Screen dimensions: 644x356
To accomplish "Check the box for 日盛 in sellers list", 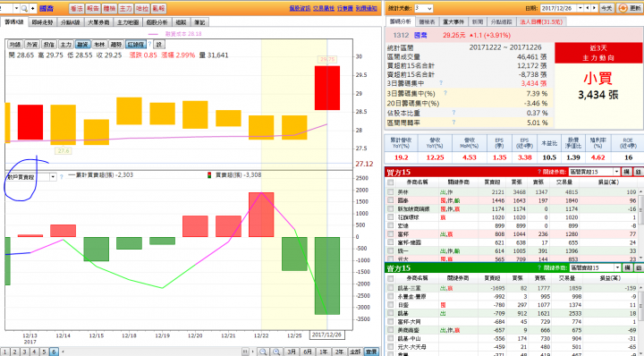I will click(x=390, y=305).
